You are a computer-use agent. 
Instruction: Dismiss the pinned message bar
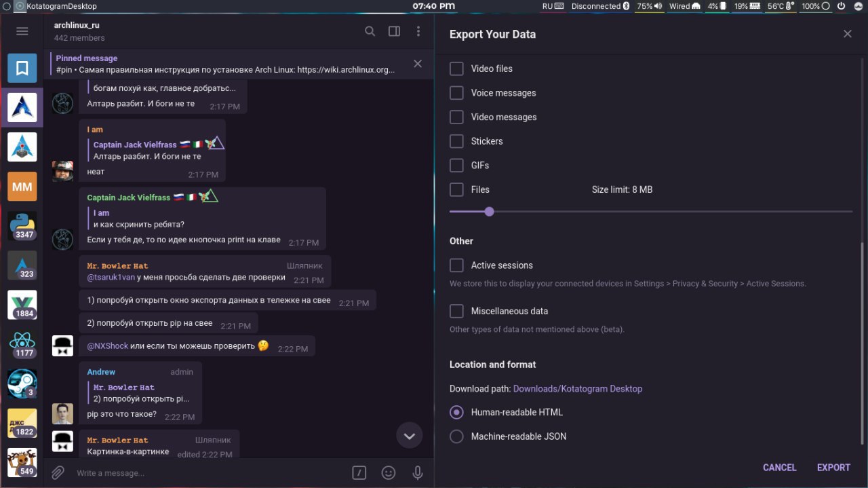click(418, 64)
